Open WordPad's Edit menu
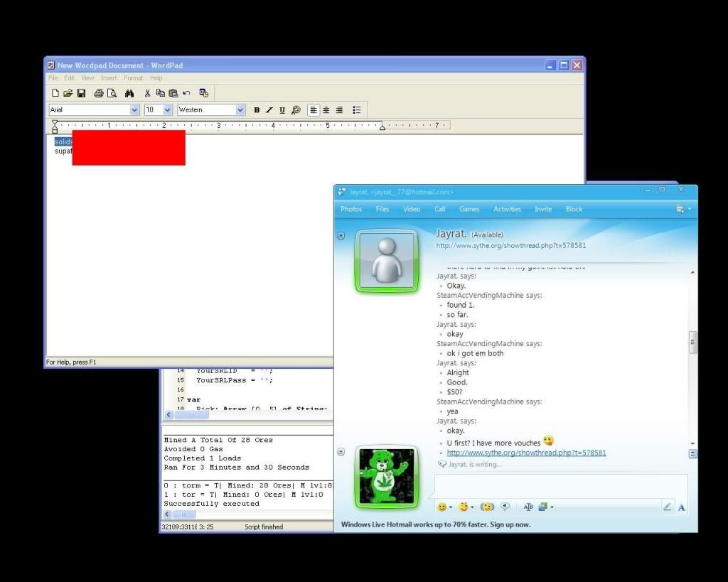 point(69,78)
